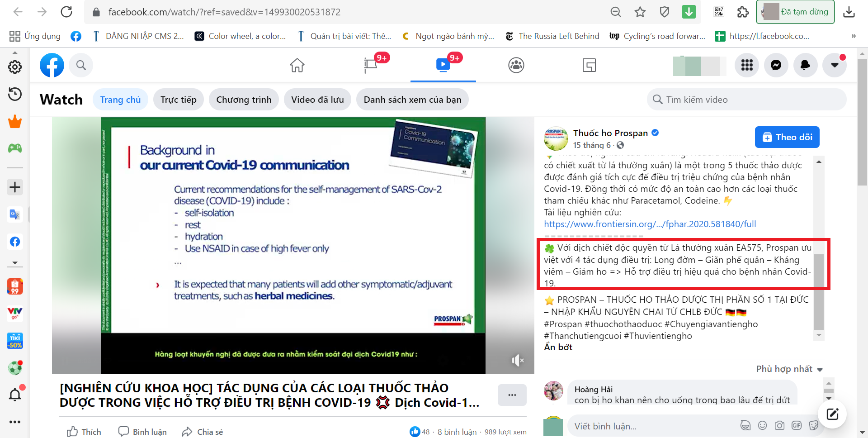Open the Hoàng Hải commenter profile
The image size is (868, 438).
coord(593,389)
